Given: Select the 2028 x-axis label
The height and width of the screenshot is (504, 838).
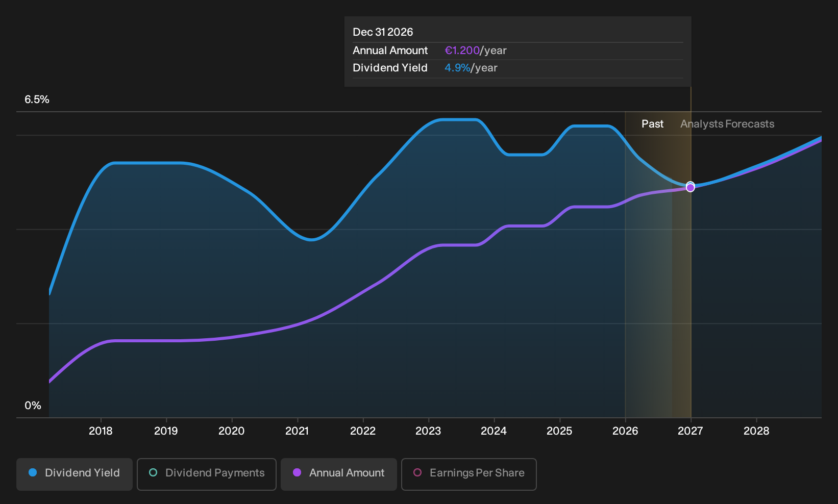Looking at the screenshot, I should pos(756,431).
